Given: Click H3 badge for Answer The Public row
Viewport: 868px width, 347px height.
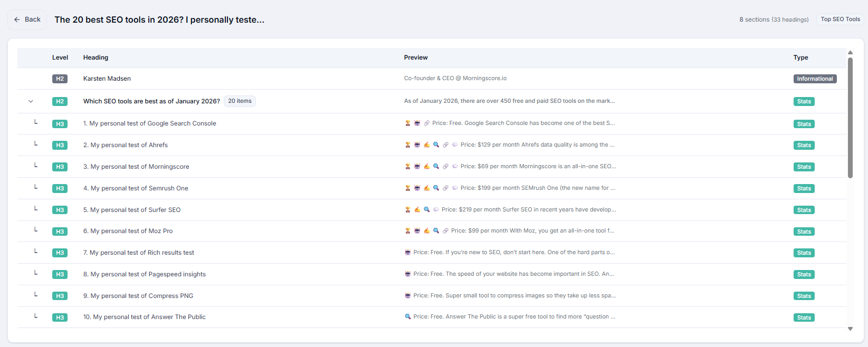Looking at the screenshot, I should [x=60, y=317].
